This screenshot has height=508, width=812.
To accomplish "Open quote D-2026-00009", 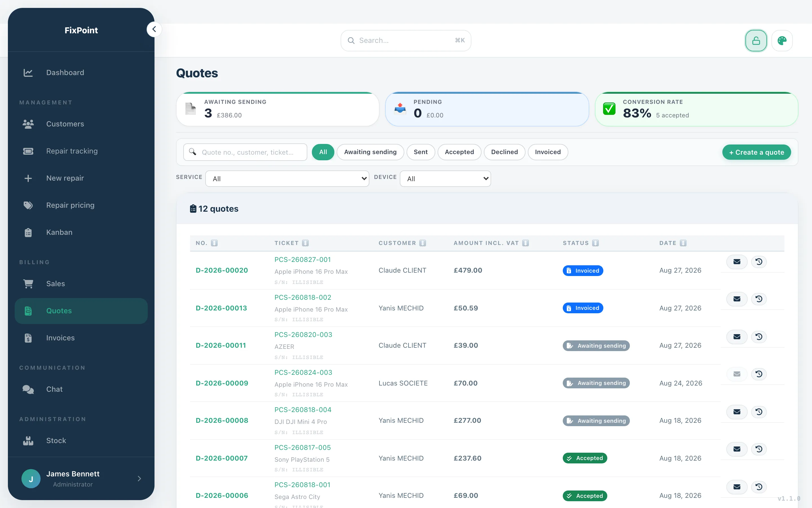I will (222, 383).
